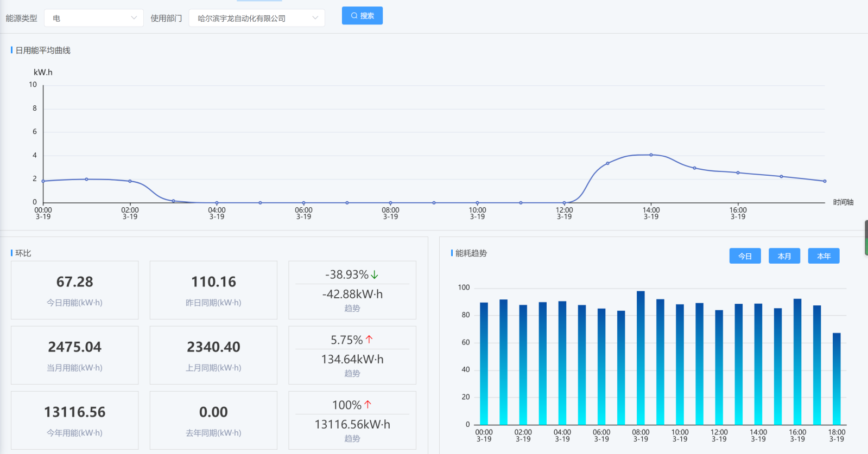Switch energy trend to 本年

tap(824, 256)
